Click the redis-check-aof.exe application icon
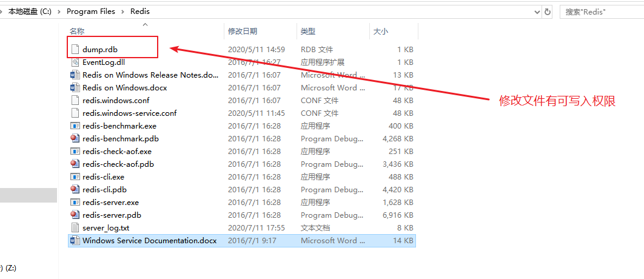644x279 pixels. click(x=75, y=152)
